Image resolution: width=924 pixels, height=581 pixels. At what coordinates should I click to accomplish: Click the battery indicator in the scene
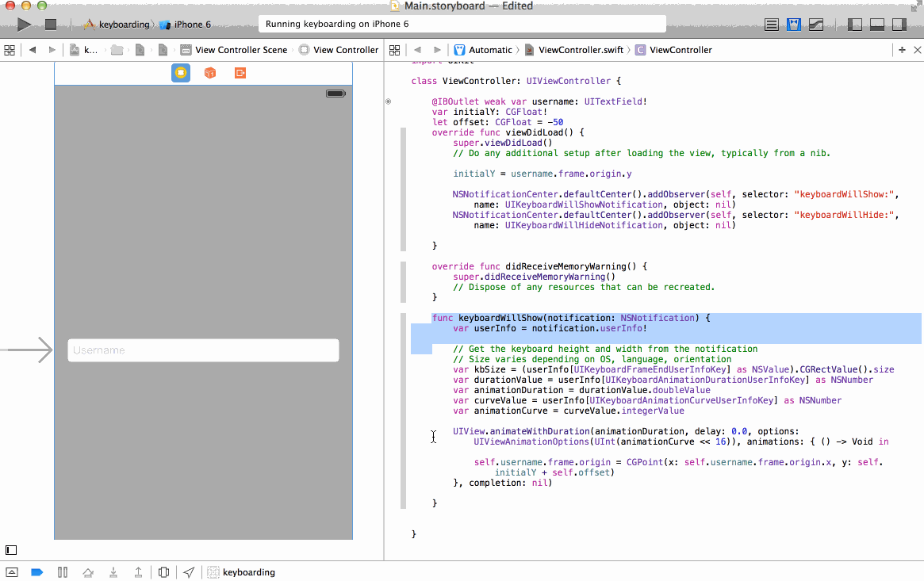[336, 94]
